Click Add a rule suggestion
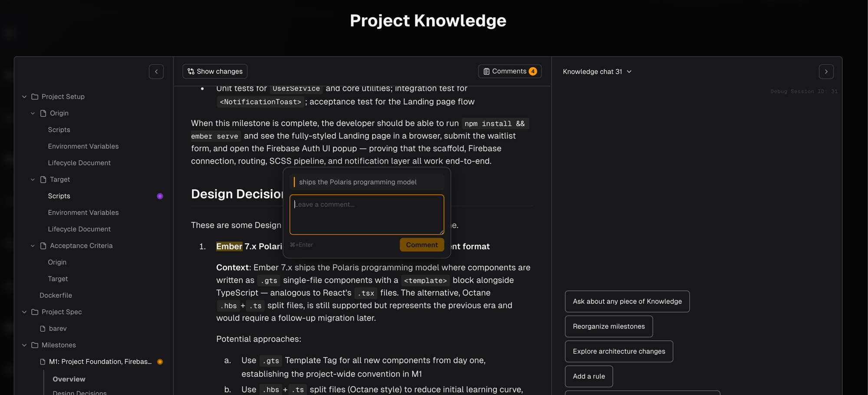Image resolution: width=868 pixels, height=395 pixels. tap(589, 376)
